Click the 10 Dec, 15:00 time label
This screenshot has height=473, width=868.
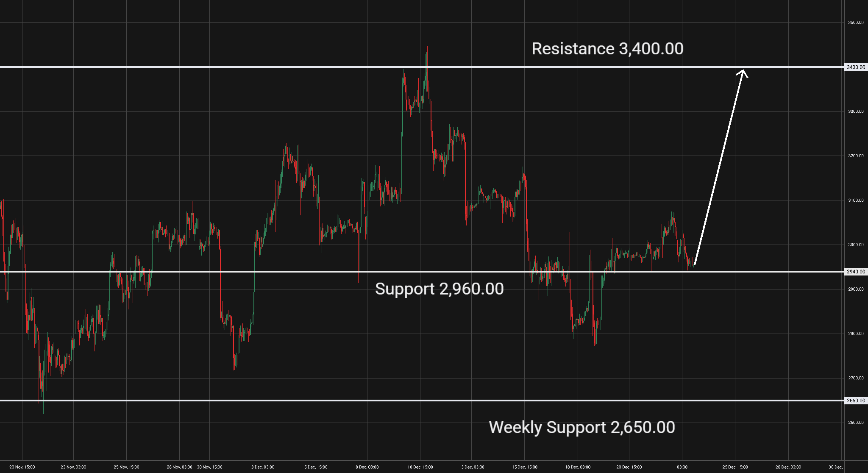(420, 467)
